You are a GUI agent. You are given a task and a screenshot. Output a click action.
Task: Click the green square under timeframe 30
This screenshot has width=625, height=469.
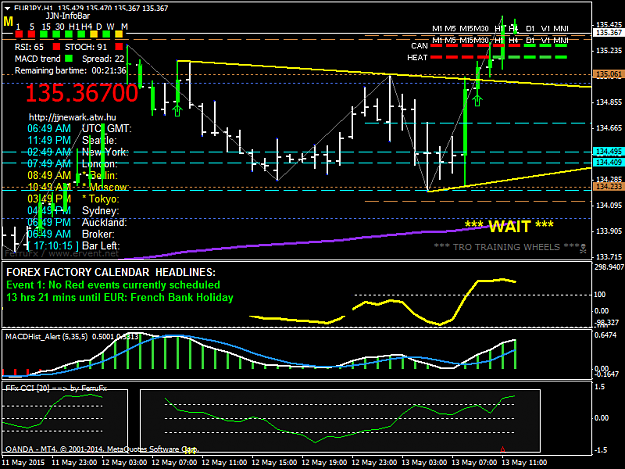(56, 35)
